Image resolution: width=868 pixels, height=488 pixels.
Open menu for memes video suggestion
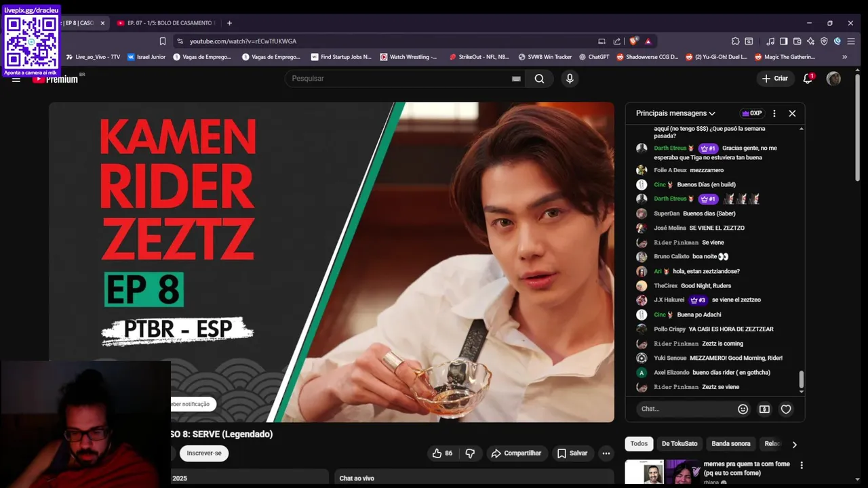802,466
